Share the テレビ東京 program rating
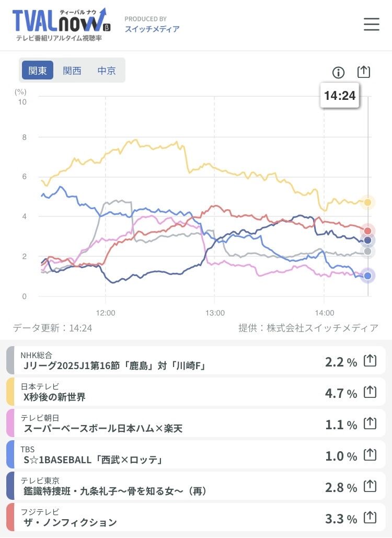This screenshot has height=538, width=392. point(370,487)
